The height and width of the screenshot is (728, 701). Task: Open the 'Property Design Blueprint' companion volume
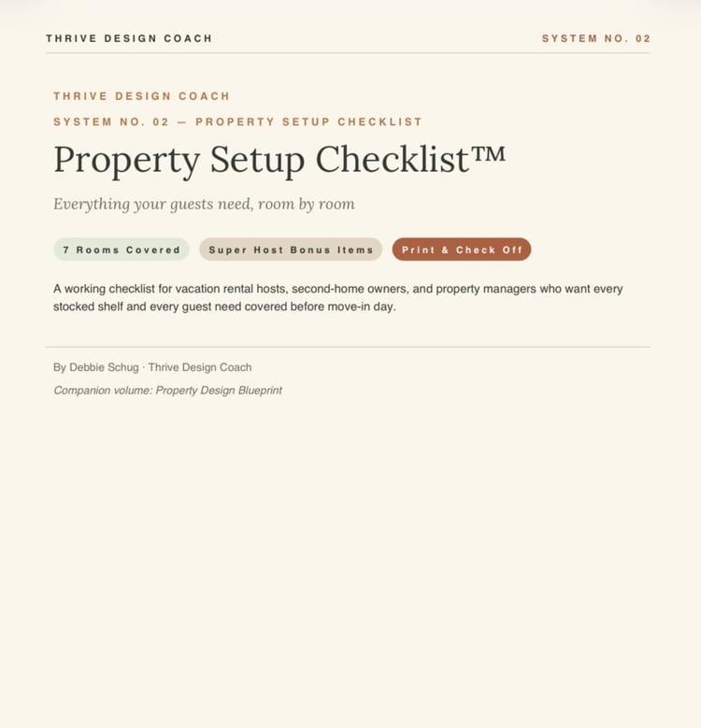pyautogui.click(x=219, y=391)
